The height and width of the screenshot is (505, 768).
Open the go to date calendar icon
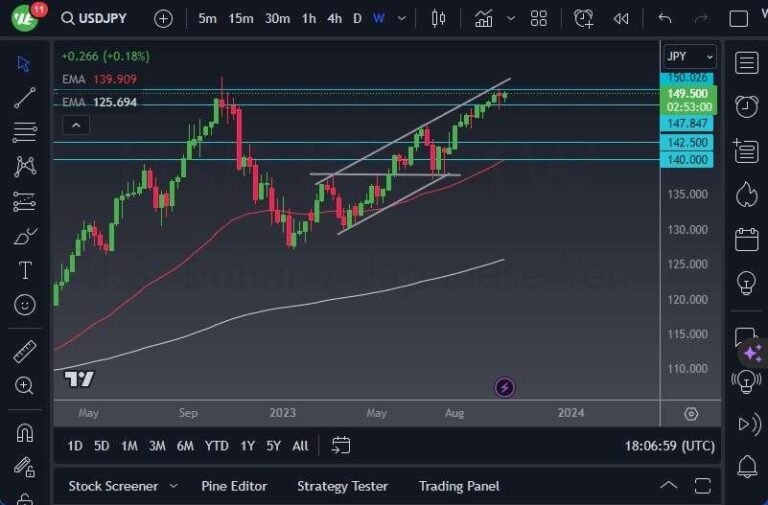point(341,445)
